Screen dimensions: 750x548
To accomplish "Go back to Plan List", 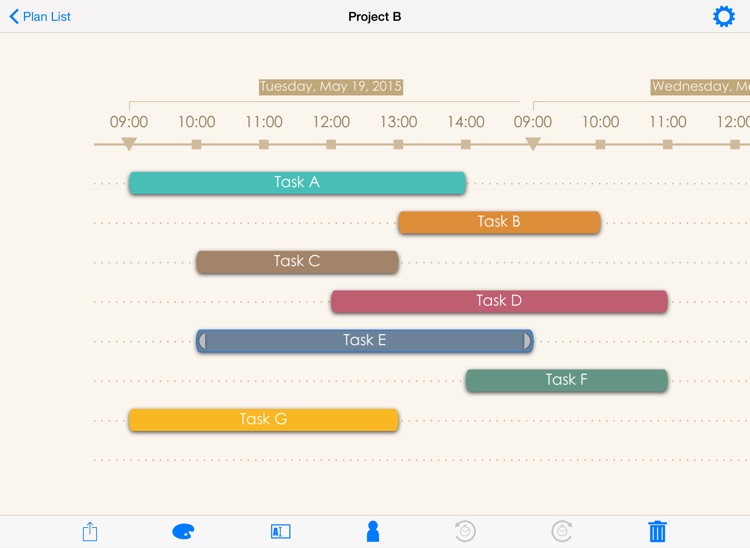I will (40, 17).
